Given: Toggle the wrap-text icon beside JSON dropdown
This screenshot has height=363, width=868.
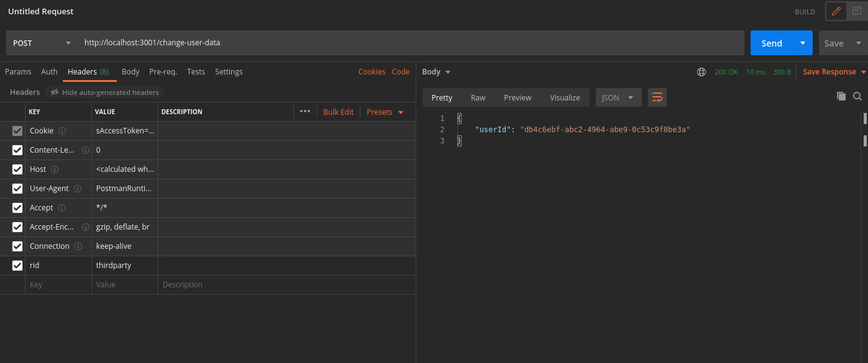Looking at the screenshot, I should tap(657, 97).
